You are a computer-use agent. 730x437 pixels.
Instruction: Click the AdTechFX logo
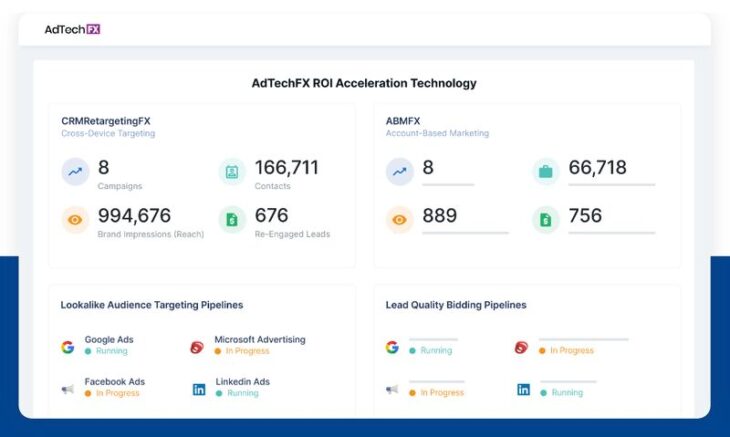click(x=72, y=29)
